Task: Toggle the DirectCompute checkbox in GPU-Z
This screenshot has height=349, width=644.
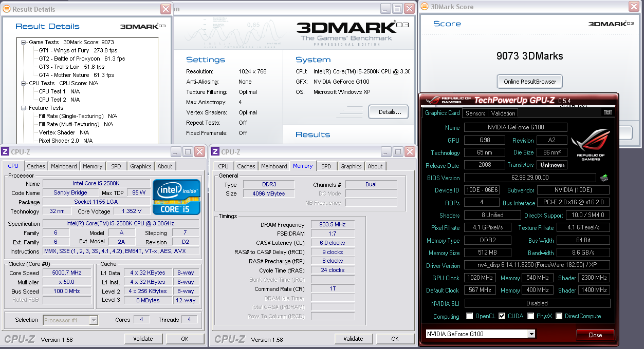Action: (x=559, y=316)
